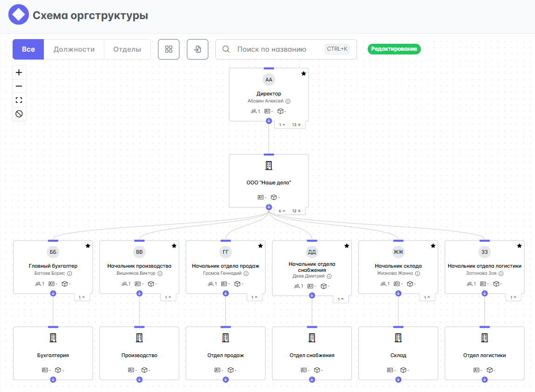Click the info icon beside Батоев Борис
The height and width of the screenshot is (392, 535).
click(70, 273)
